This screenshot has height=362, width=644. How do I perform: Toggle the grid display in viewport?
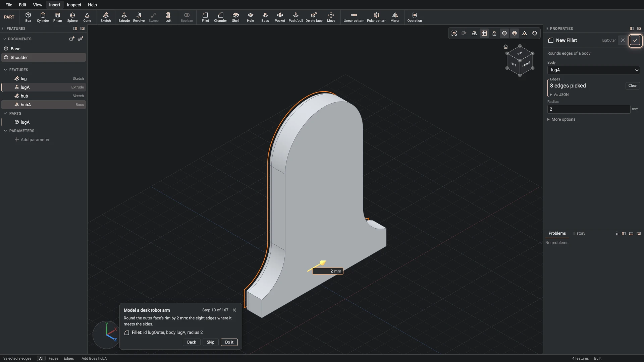pyautogui.click(x=484, y=33)
